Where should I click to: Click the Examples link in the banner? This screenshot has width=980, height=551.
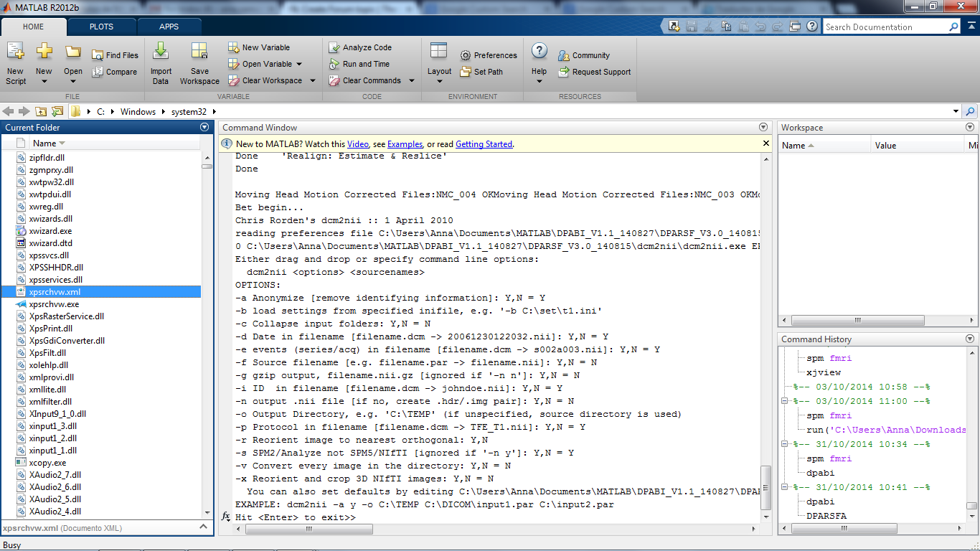pos(405,144)
